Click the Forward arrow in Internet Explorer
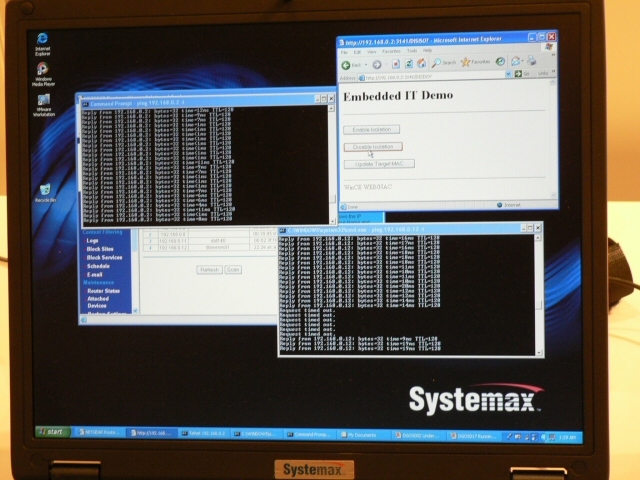 tap(377, 64)
